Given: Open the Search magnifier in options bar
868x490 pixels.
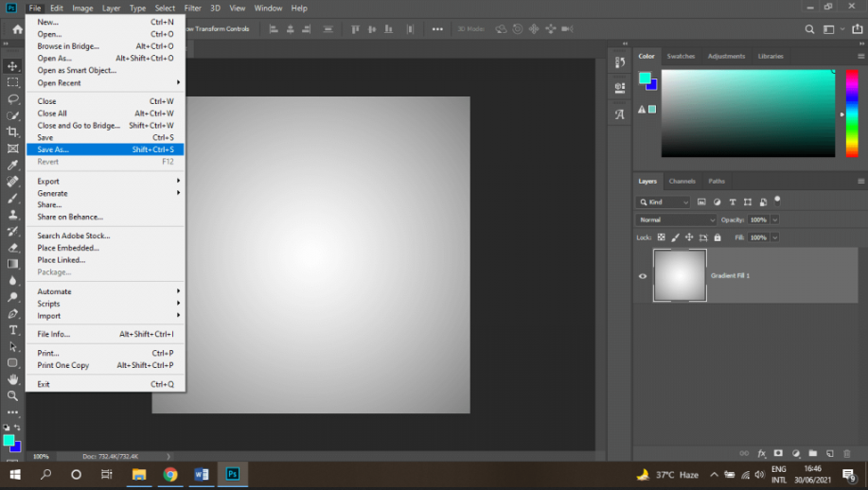Looking at the screenshot, I should click(809, 29).
